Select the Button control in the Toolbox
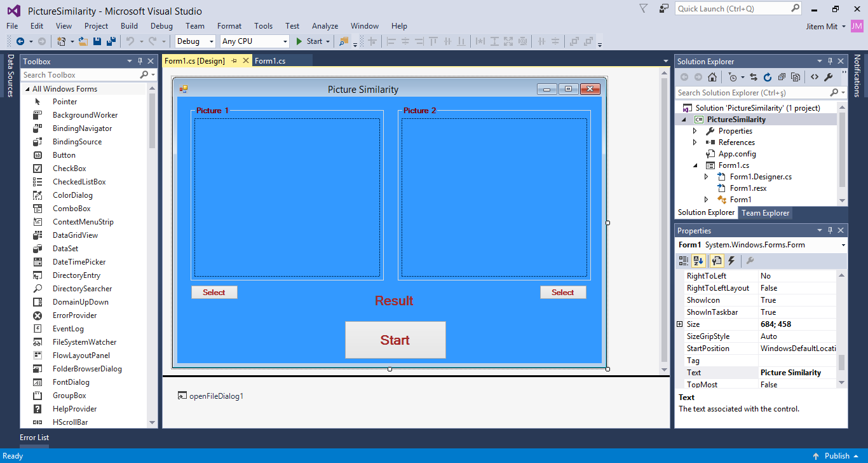Viewport: 868px width, 463px height. pyautogui.click(x=64, y=155)
